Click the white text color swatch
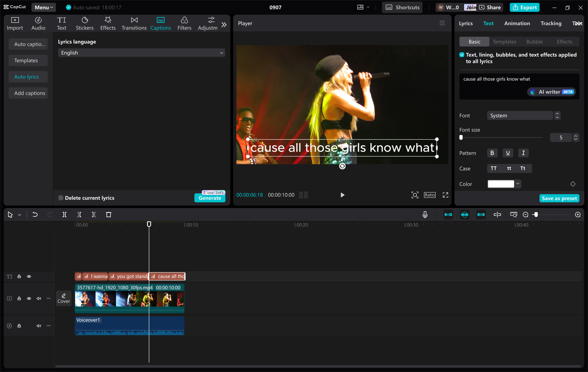This screenshot has height=372, width=588. click(x=501, y=184)
